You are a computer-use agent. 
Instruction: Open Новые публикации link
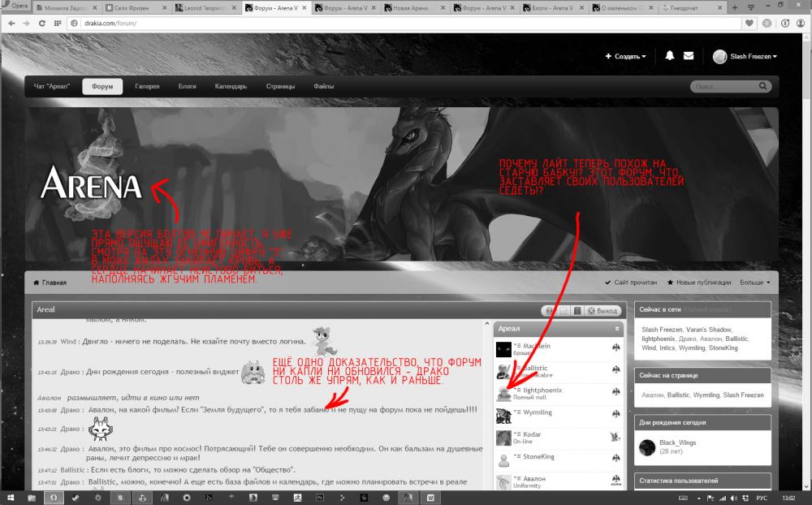pyautogui.click(x=699, y=283)
